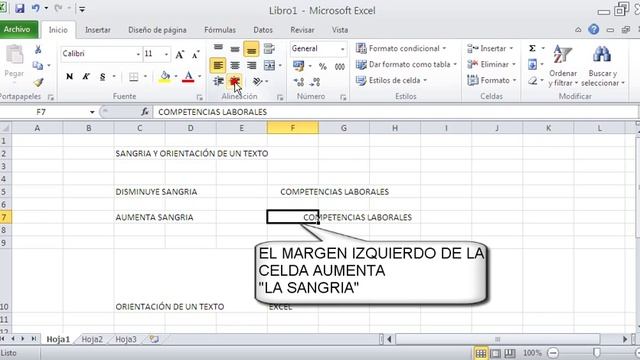This screenshot has height=360, width=640.
Task: Open the Name Box F7 dropdown arrow
Action: pos(92,112)
